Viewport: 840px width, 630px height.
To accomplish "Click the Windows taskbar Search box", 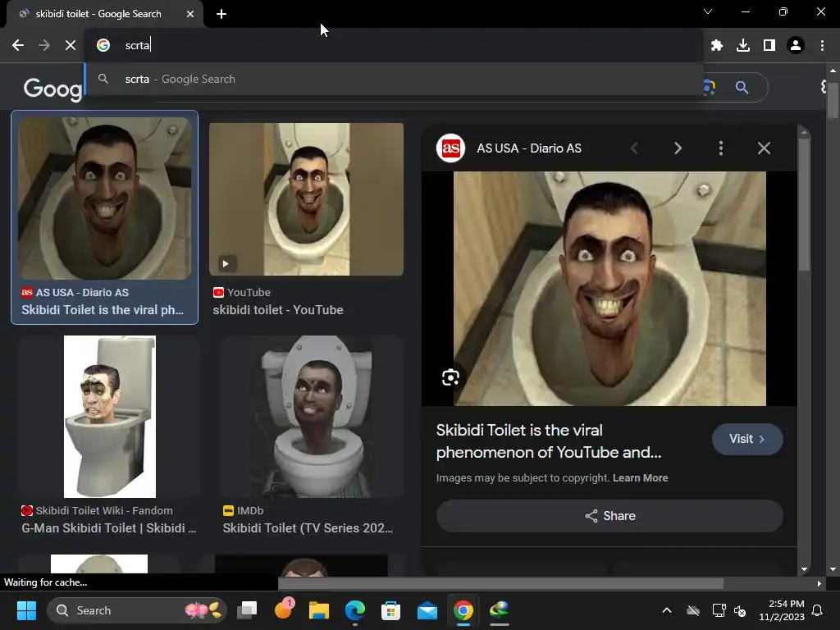I will click(x=137, y=610).
